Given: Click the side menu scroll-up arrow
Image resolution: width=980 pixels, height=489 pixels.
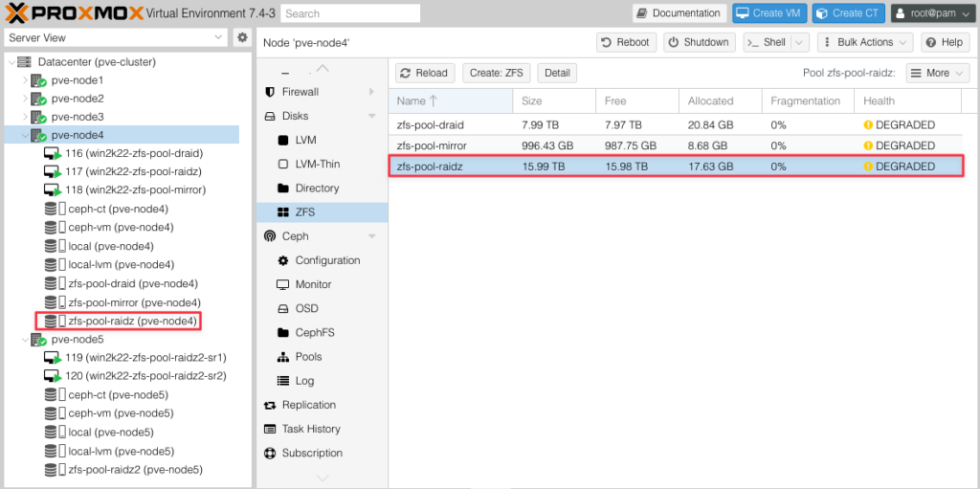Looking at the screenshot, I should click(323, 68).
